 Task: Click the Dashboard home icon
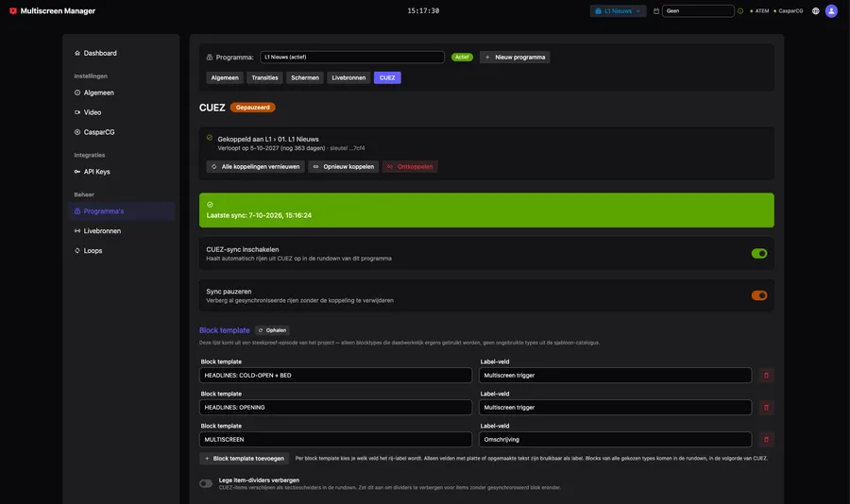point(77,53)
